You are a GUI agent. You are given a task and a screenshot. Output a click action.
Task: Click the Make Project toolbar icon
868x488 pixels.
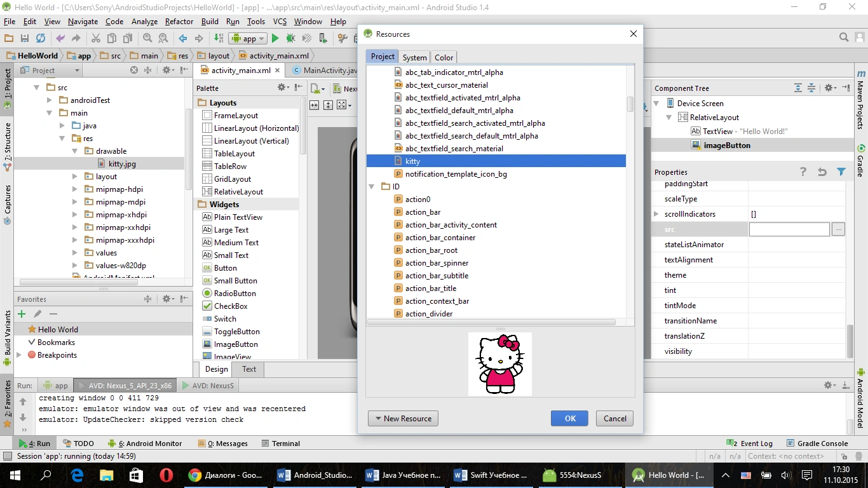219,39
